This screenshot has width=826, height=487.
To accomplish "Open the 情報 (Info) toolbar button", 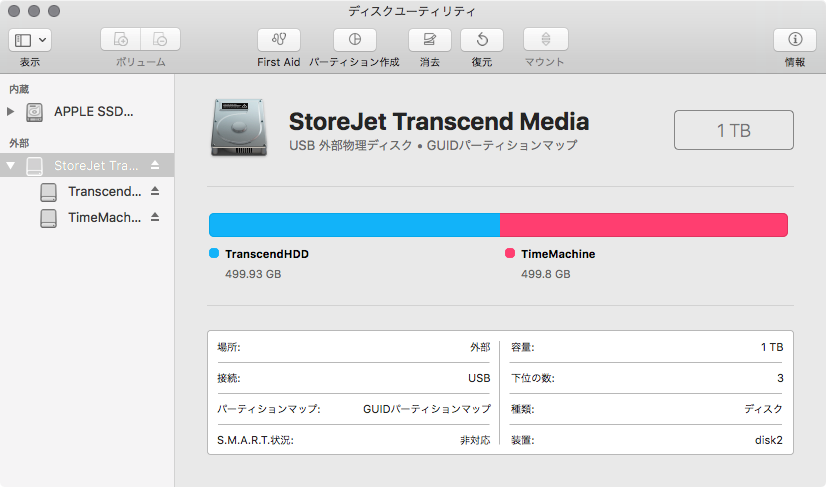I will (x=795, y=40).
